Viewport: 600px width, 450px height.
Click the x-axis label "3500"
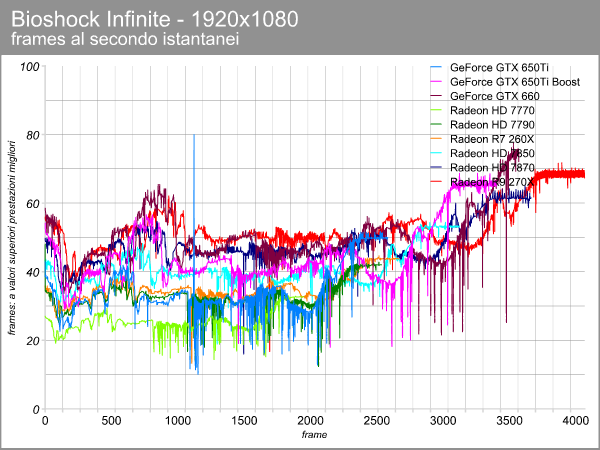[509, 421]
